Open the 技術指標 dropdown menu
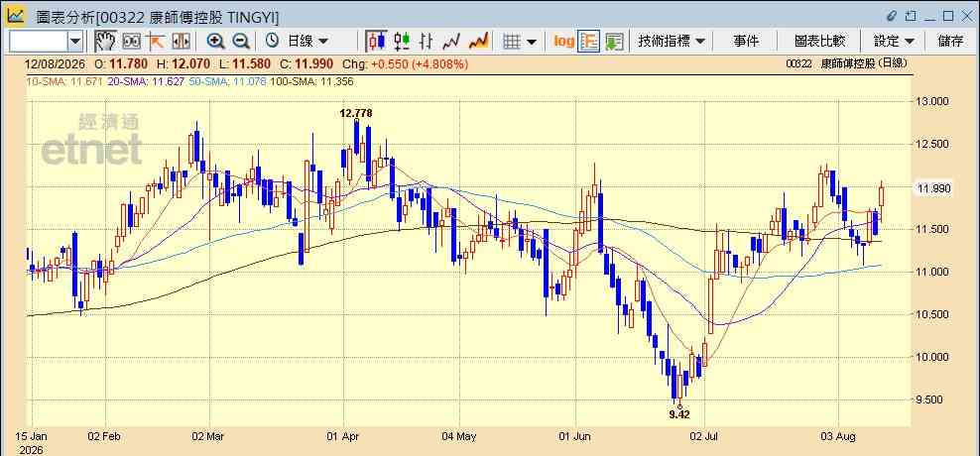This screenshot has height=456, width=980. [672, 42]
